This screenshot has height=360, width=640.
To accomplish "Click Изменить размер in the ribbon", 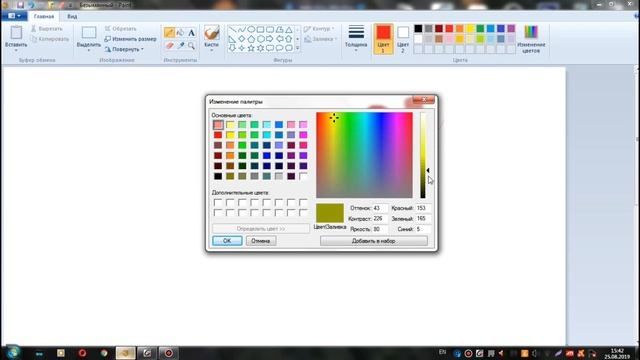I will pyautogui.click(x=130, y=39).
